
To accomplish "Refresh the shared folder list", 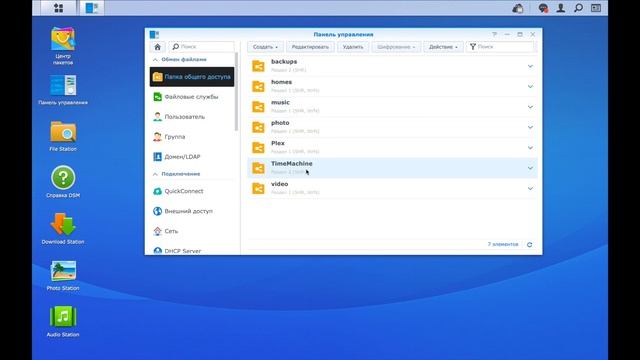I will click(x=529, y=244).
